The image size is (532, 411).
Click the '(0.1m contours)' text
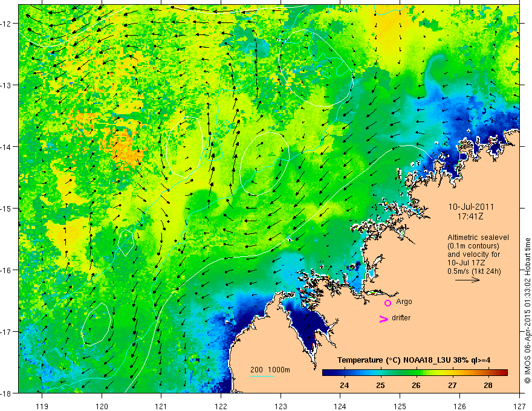tap(473, 246)
